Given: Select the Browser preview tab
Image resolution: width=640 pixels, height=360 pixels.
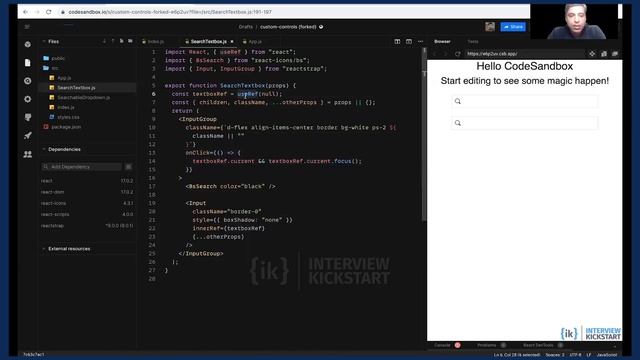Looking at the screenshot, I should pyautogui.click(x=442, y=42).
